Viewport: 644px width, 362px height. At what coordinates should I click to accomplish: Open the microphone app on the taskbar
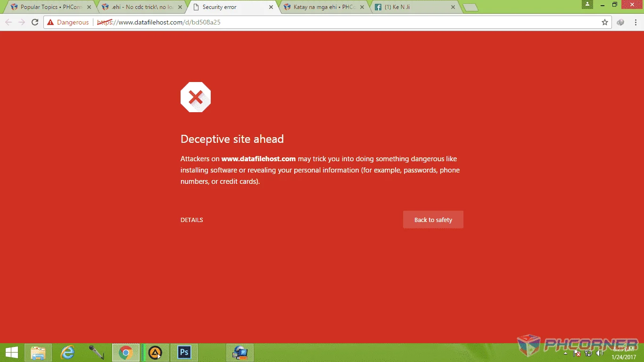(x=97, y=353)
